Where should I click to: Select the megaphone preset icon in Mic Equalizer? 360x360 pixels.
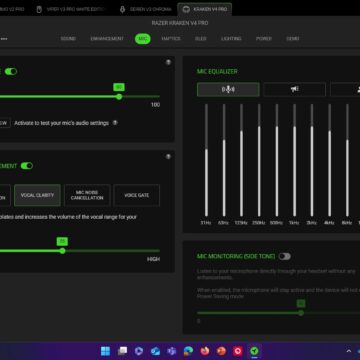[294, 89]
